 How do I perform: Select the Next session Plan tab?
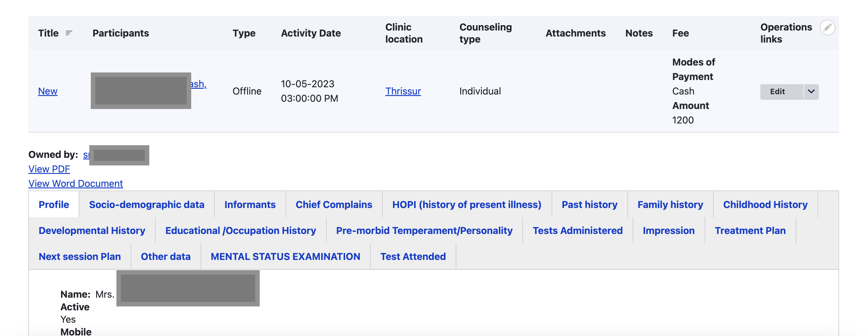tap(80, 256)
